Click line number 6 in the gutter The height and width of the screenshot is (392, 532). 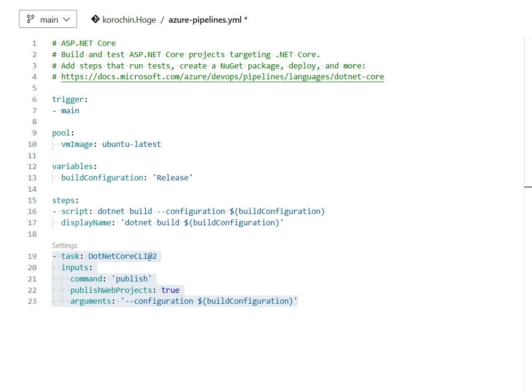[34, 100]
